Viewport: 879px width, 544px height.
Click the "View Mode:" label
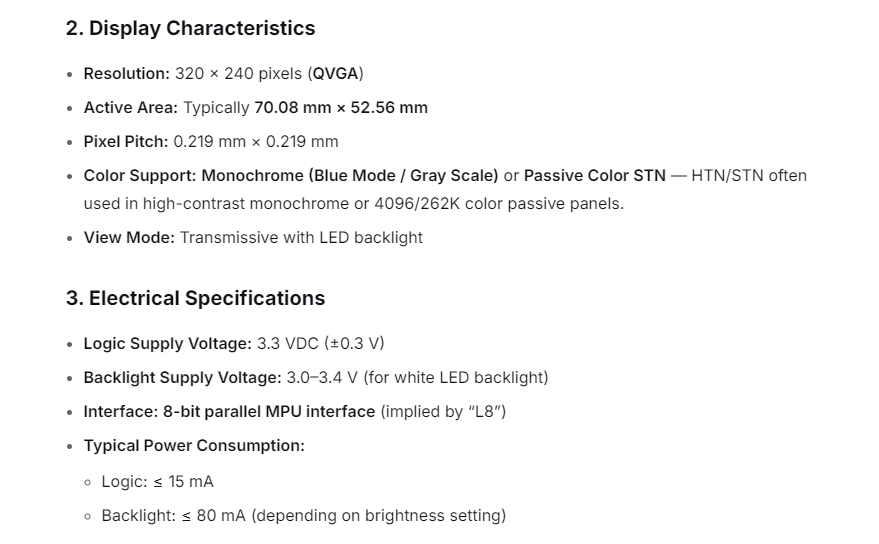[x=129, y=237]
